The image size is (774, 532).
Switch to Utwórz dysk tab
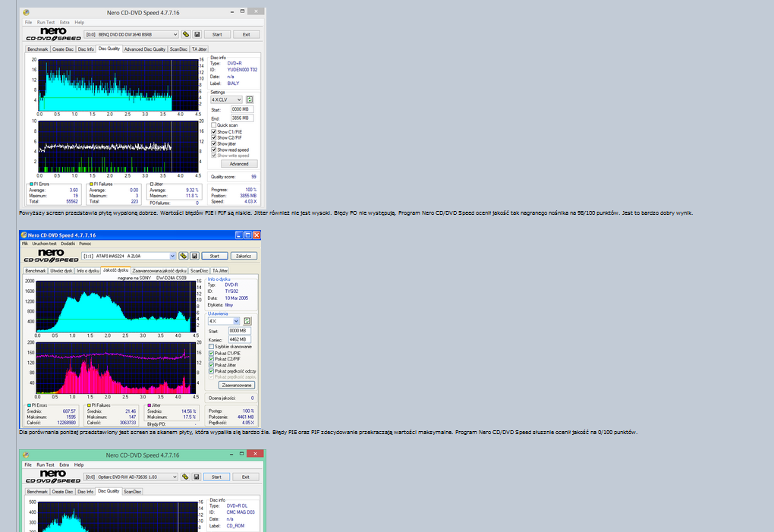click(x=61, y=270)
